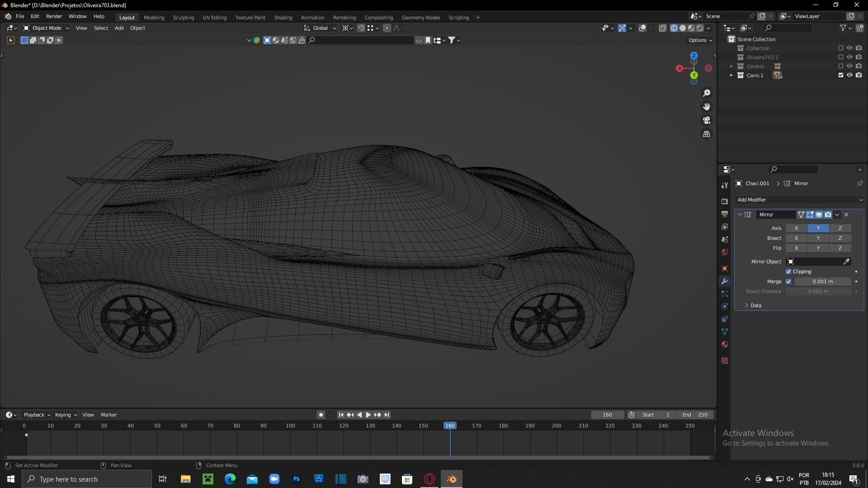This screenshot has height=488, width=868.
Task: Open the Material properties tab
Action: (x=725, y=344)
